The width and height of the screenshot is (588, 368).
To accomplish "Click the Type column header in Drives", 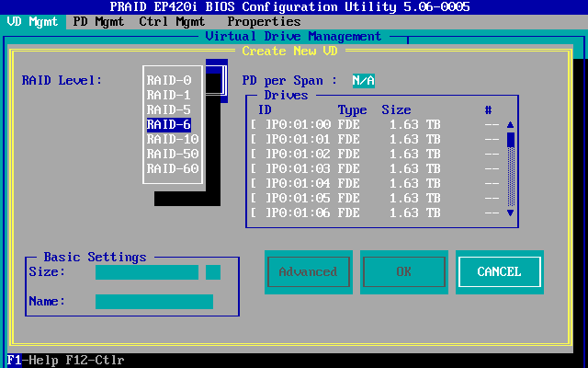I will click(352, 110).
